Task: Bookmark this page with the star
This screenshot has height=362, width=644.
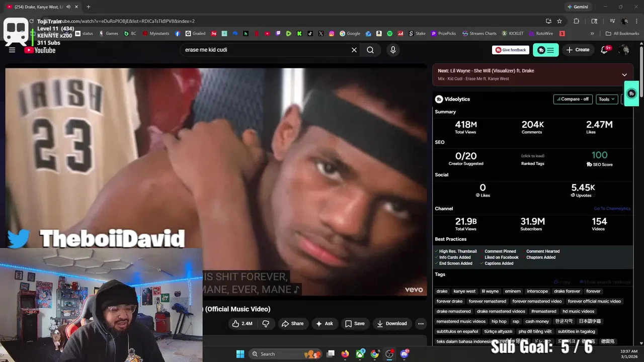Action: coord(559,21)
